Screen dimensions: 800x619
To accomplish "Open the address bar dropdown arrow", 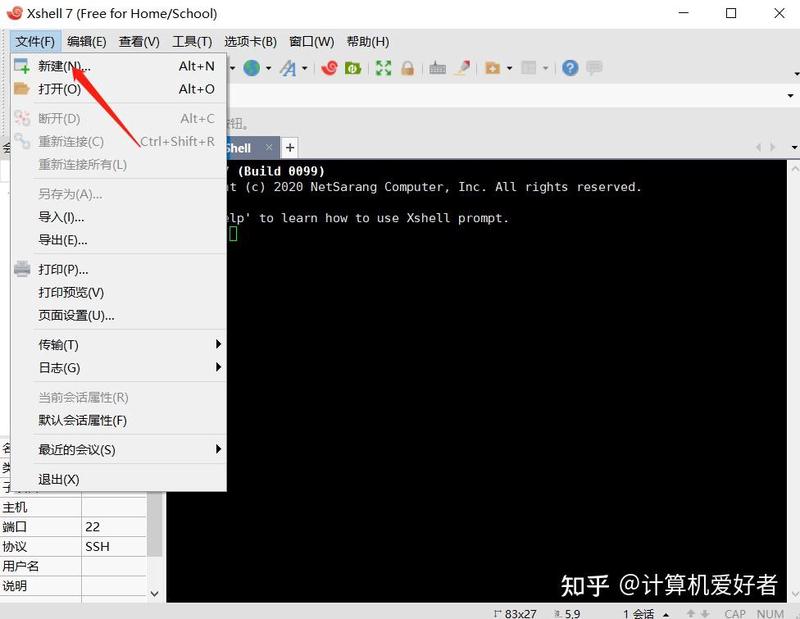I will 790,95.
